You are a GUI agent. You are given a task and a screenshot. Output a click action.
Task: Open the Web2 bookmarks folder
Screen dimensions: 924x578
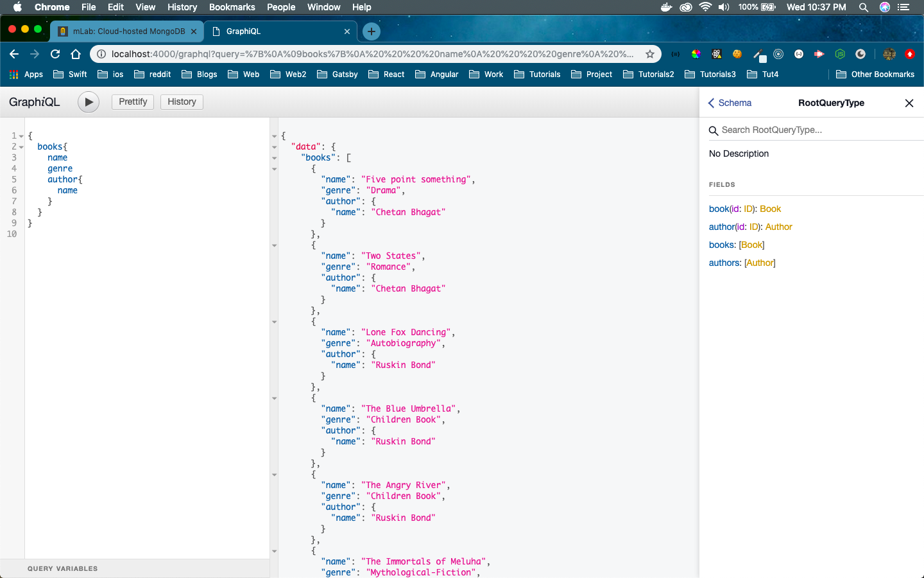click(x=288, y=74)
